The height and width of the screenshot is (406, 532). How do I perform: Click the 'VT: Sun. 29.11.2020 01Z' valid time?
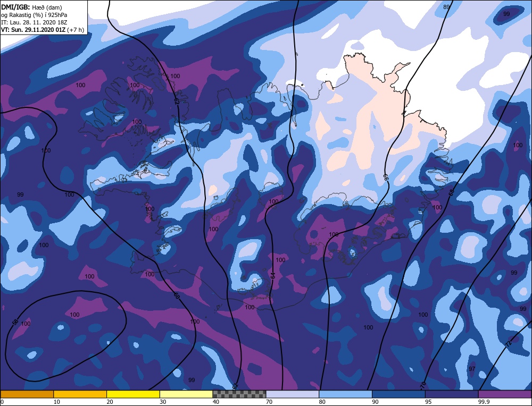[33, 29]
